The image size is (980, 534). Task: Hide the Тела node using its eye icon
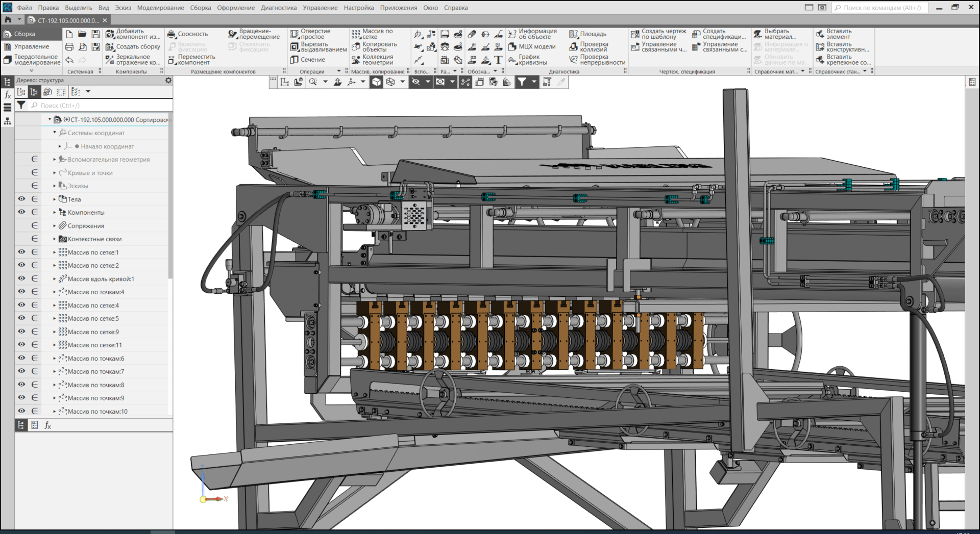pyautogui.click(x=21, y=199)
